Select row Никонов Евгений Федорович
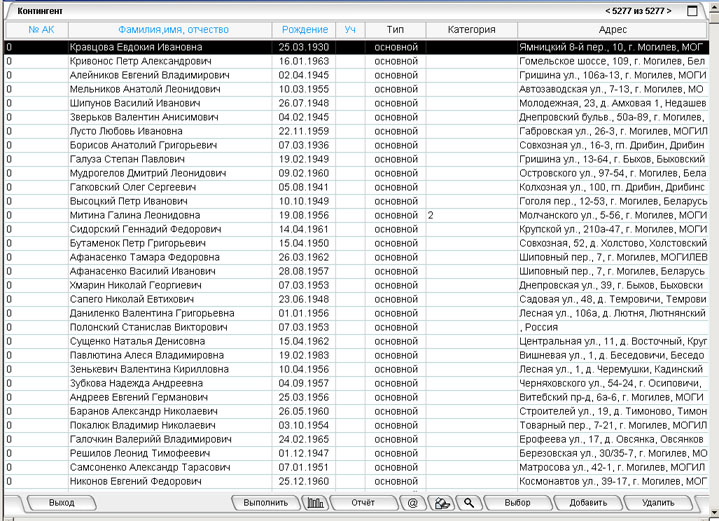 click(x=356, y=482)
